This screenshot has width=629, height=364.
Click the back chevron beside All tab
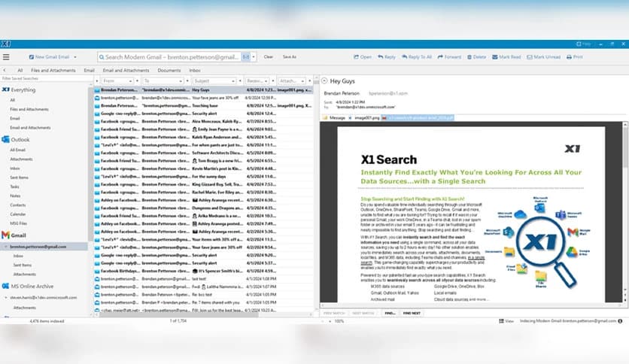(x=5, y=70)
